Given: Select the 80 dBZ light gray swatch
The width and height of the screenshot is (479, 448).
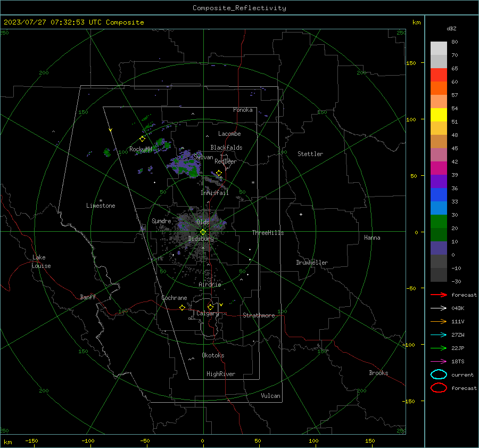Looking at the screenshot, I should pyautogui.click(x=439, y=48).
